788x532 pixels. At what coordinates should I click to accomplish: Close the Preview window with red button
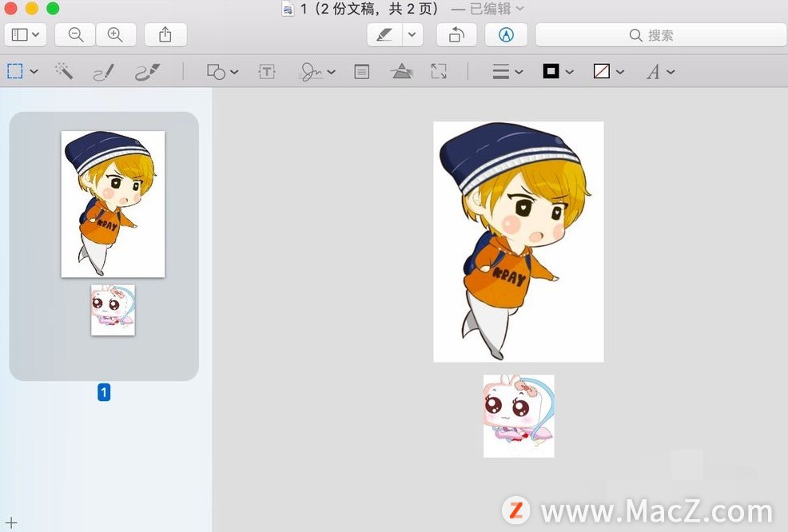pos(10,8)
